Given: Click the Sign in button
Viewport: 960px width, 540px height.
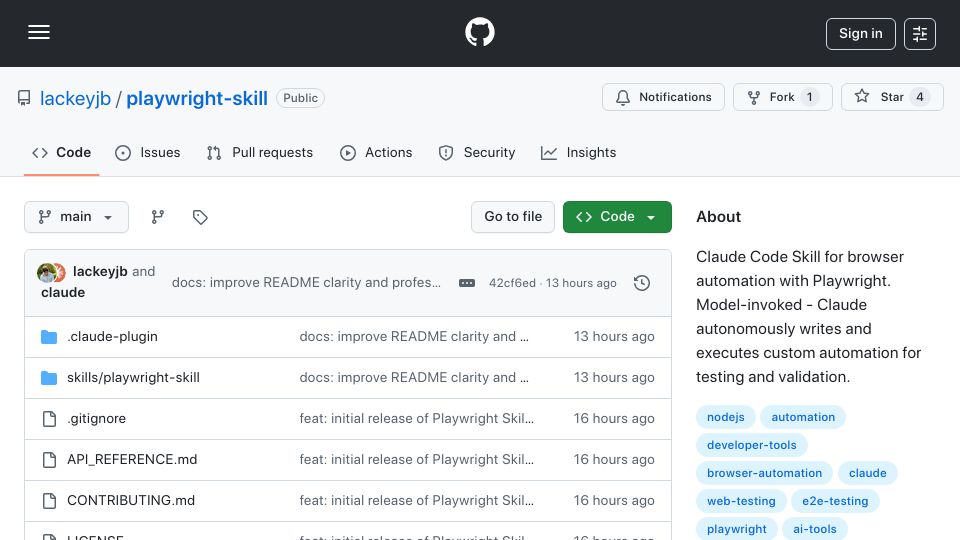Looking at the screenshot, I should (860, 34).
